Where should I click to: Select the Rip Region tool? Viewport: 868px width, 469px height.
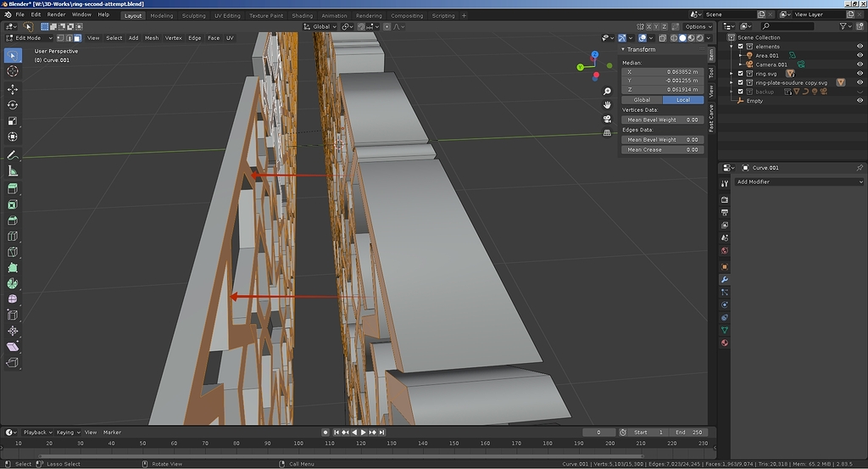pos(13,363)
